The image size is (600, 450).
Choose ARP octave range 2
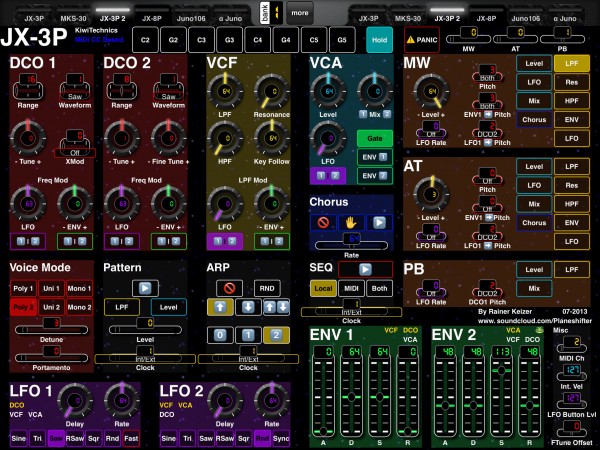tap(276, 336)
